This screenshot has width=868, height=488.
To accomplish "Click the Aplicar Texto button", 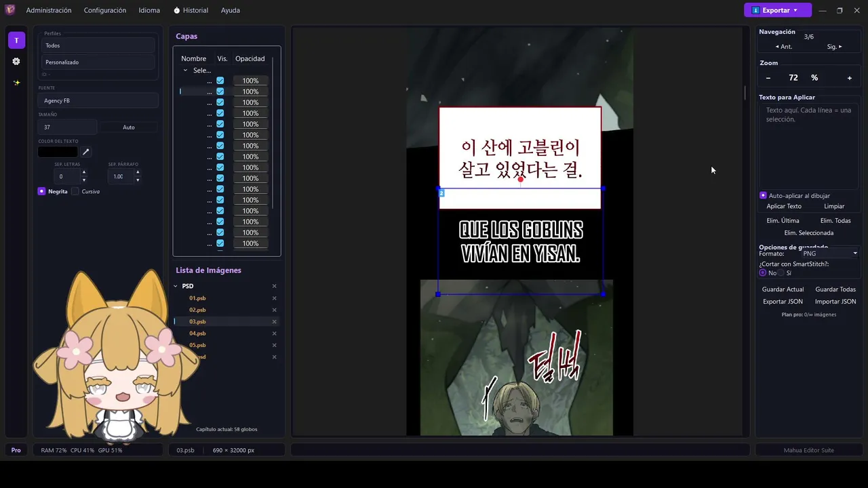I will click(784, 206).
